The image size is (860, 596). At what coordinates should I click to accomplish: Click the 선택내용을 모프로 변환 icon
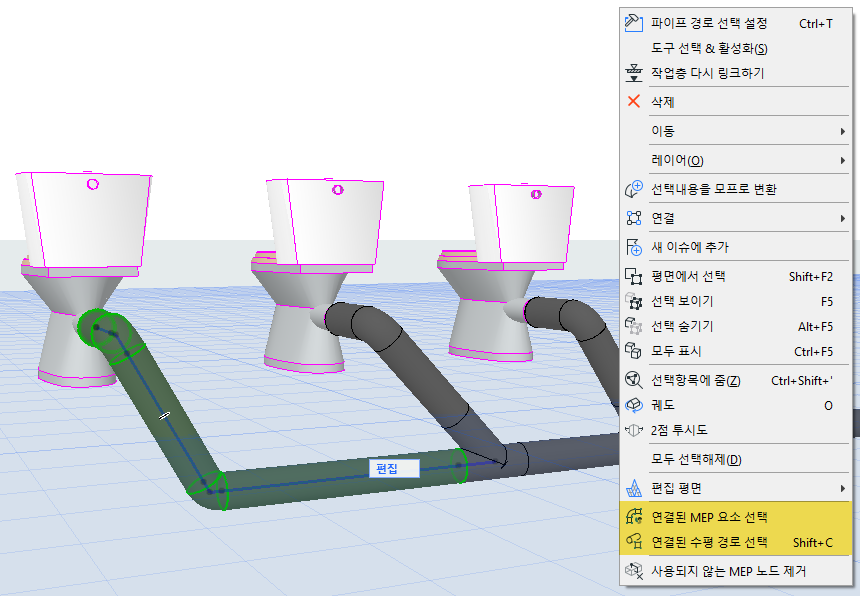(633, 189)
